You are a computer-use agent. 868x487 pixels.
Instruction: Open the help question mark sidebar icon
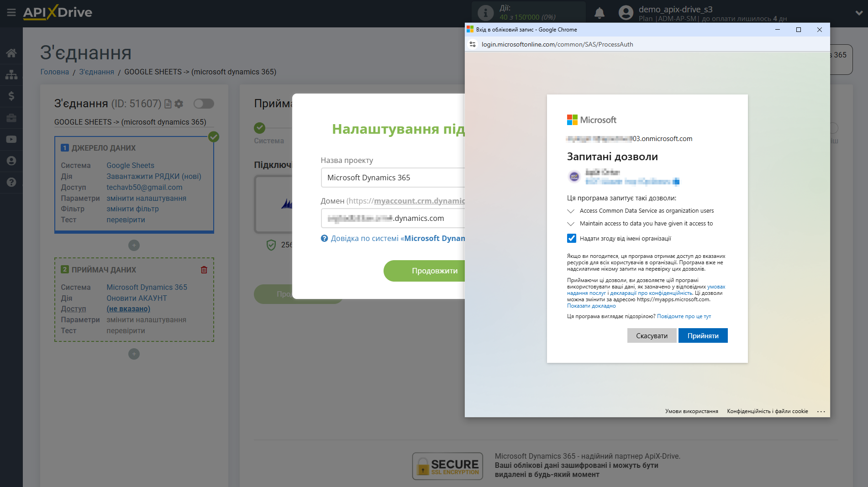pyautogui.click(x=11, y=182)
